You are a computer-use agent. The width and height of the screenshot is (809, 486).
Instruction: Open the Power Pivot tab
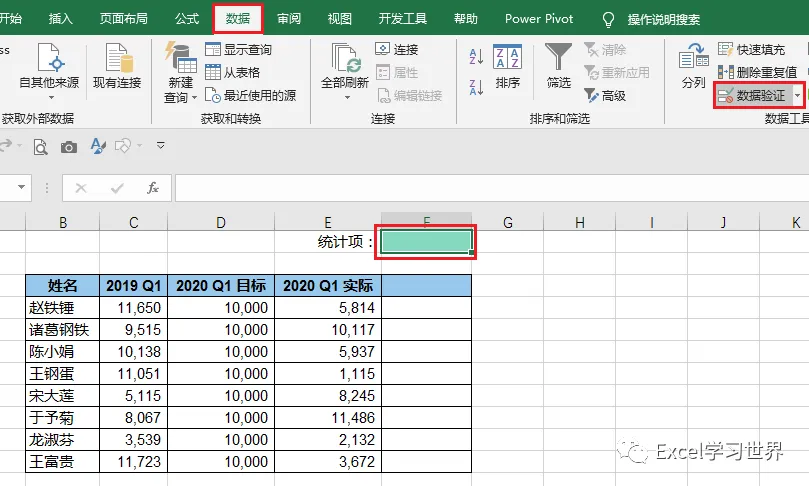(x=539, y=19)
